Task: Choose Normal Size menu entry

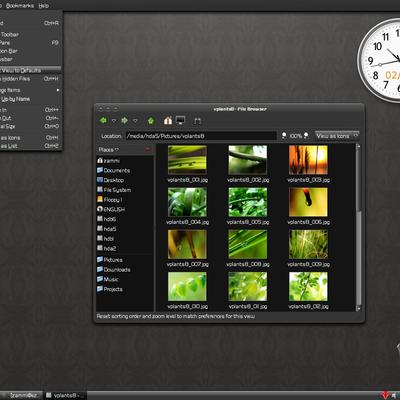Action: (x=31, y=126)
